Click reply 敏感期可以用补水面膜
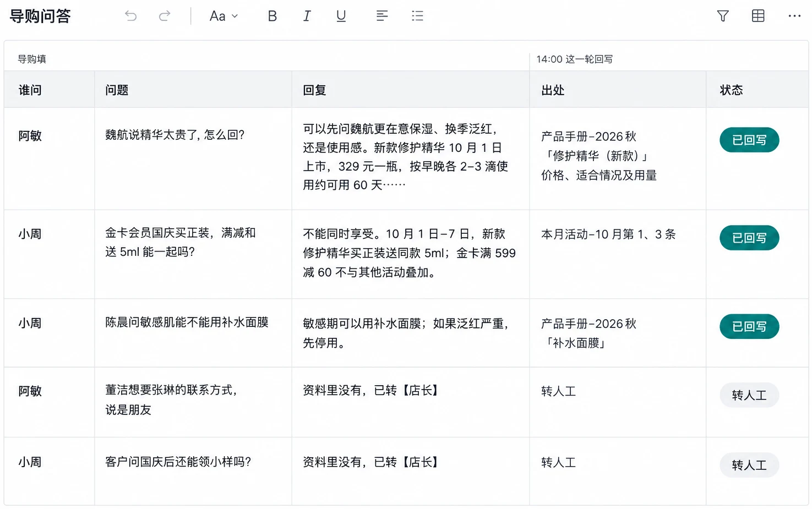Image resolution: width=812 pixels, height=509 pixels. [x=406, y=333]
